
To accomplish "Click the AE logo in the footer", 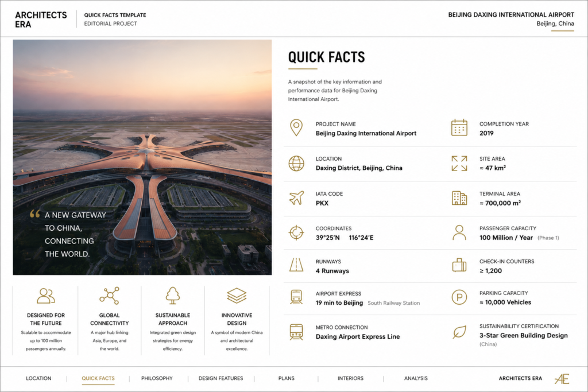I will click(x=562, y=379).
